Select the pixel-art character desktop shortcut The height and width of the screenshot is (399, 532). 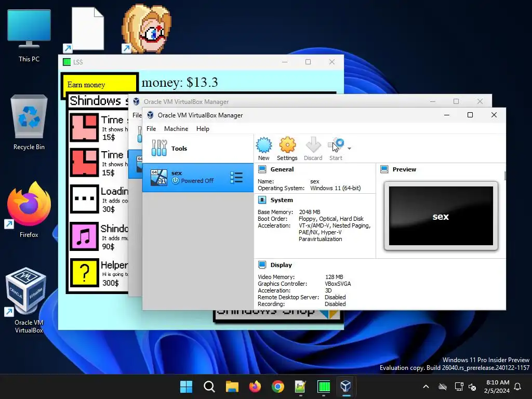click(147, 29)
